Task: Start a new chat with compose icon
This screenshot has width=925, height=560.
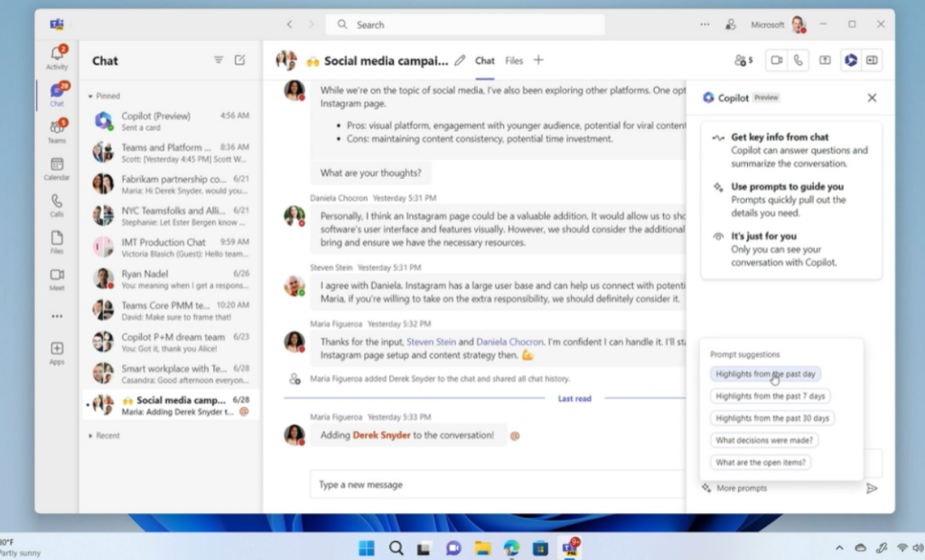Action: tap(239, 60)
